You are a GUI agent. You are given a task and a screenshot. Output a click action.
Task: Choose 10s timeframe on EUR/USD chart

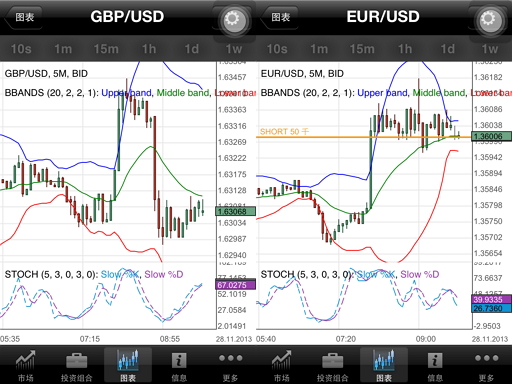[277, 49]
